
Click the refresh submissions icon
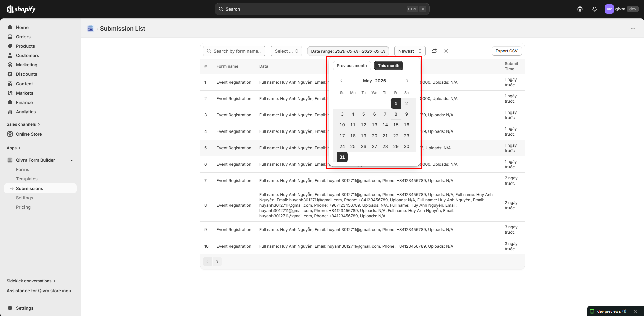434,51
